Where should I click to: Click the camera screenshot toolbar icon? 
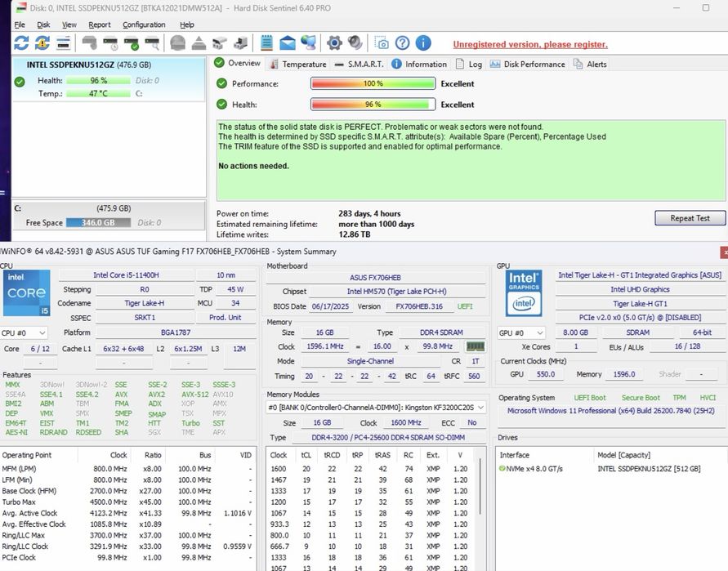tap(382, 43)
